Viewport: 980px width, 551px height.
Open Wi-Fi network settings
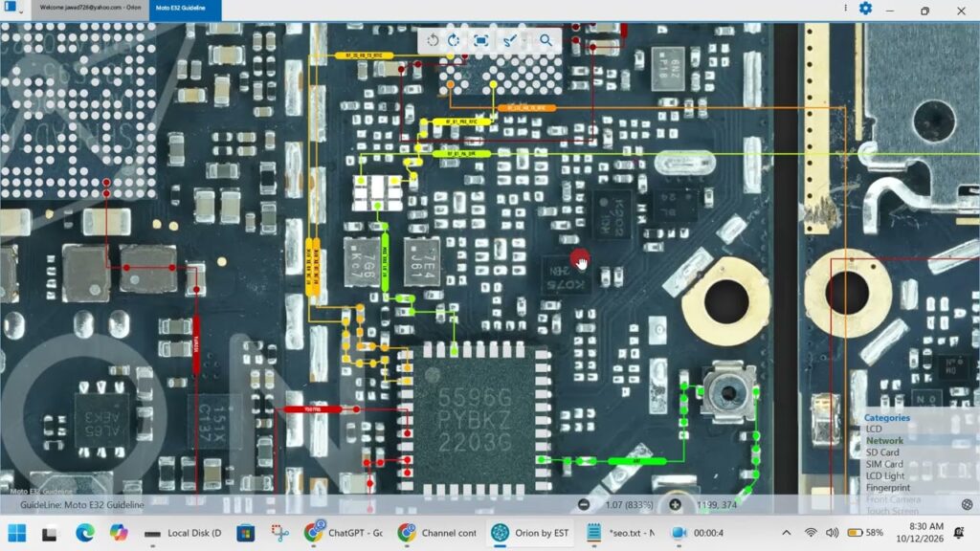point(811,533)
